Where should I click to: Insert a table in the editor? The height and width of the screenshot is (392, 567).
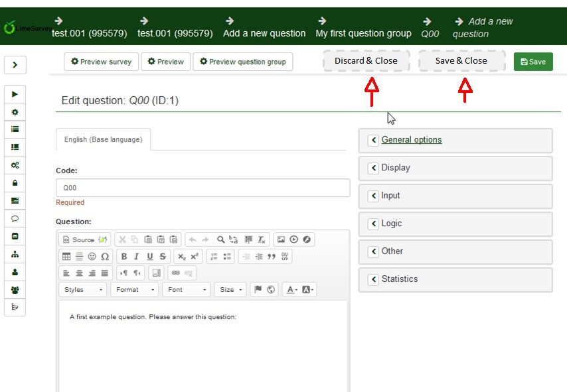[x=66, y=257]
